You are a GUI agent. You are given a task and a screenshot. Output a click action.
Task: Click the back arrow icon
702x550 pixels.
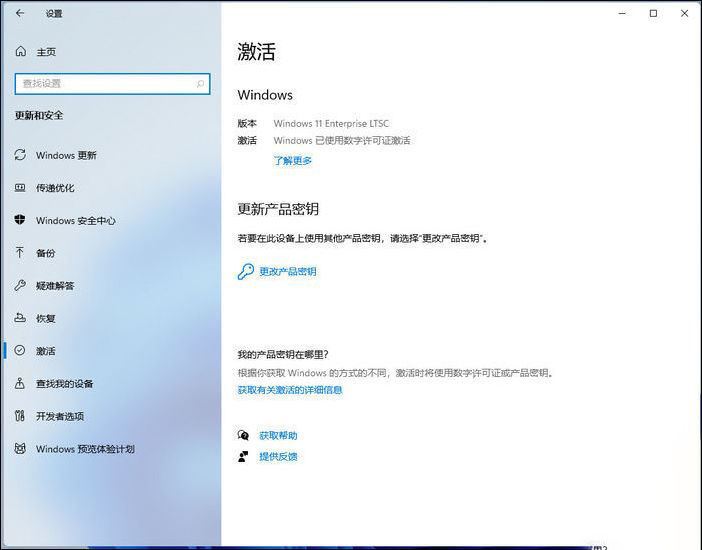20,13
